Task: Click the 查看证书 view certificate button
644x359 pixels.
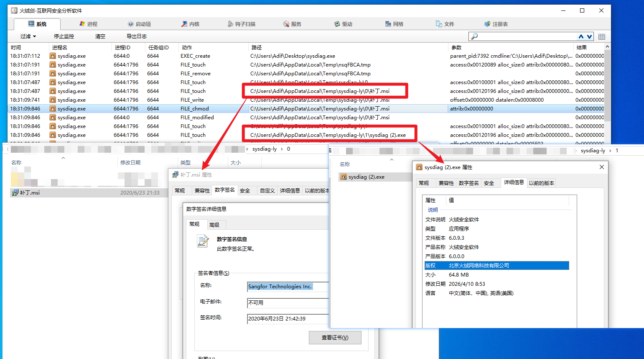Action: tap(335, 338)
